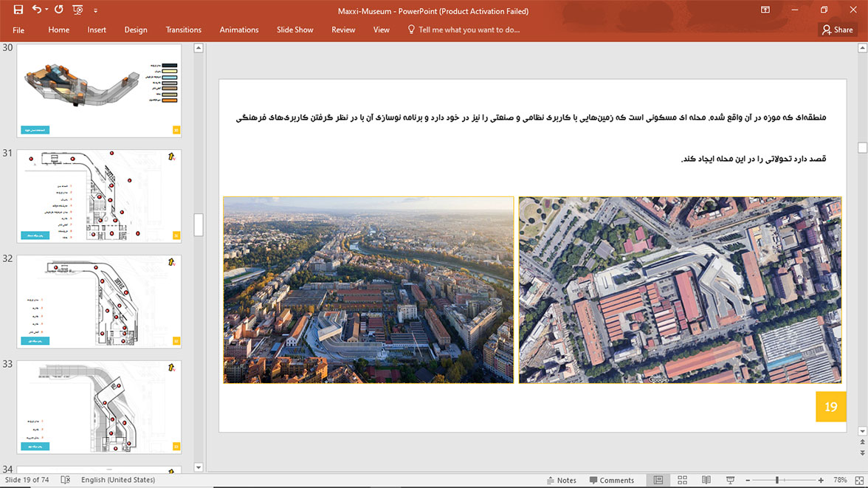Click the thumbnail pane scroll up arrow

(x=199, y=48)
